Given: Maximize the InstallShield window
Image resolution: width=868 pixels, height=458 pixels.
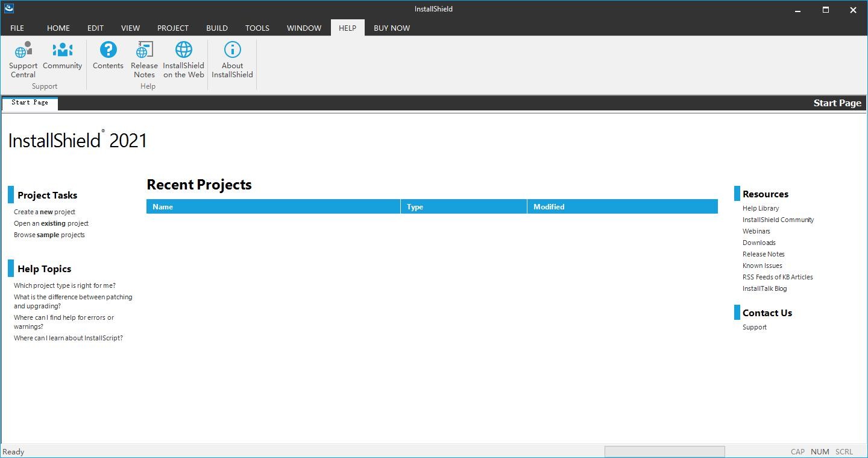Looking at the screenshot, I should point(826,10).
